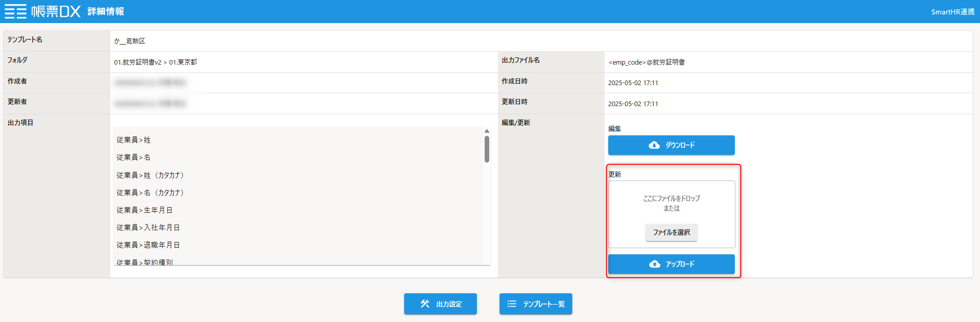980x322 pixels.
Task: Click the output file name <emp_code>@就労証明書
Action: 646,62
